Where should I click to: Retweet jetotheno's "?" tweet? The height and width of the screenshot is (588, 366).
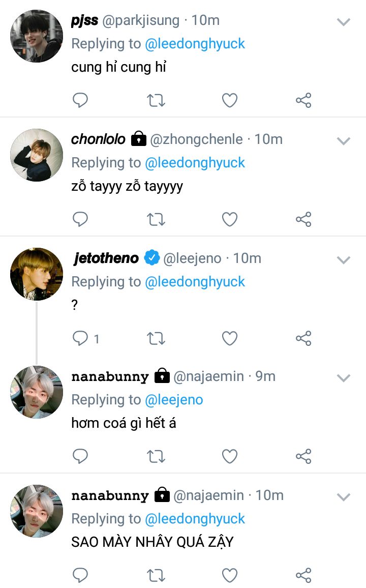coord(156,339)
